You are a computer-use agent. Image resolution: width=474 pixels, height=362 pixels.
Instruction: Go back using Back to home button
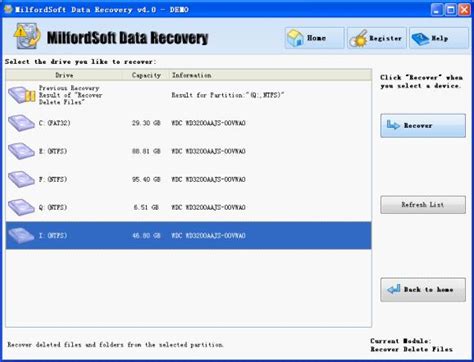click(x=423, y=290)
